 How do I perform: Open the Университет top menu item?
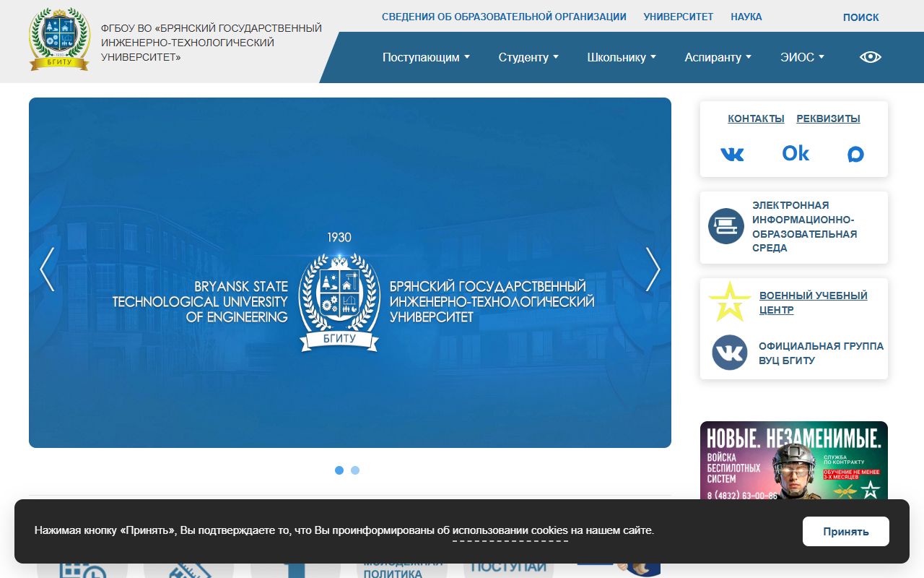679,17
